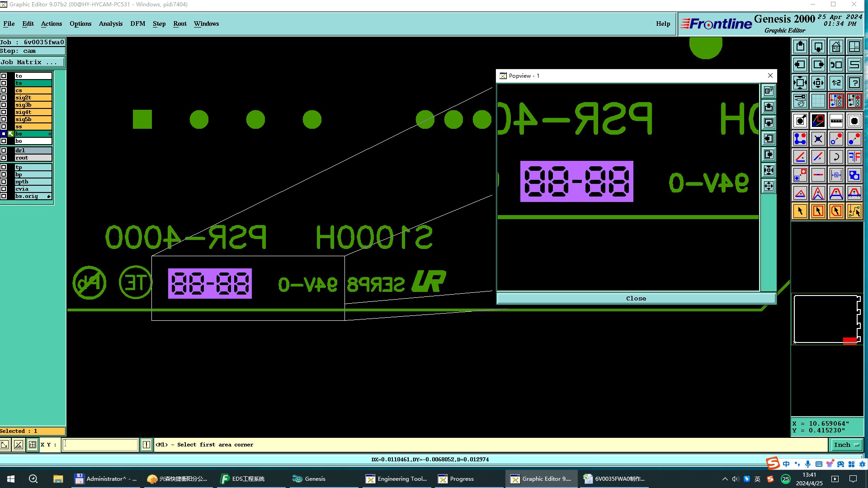
Task: Select the ruler measurement tool
Action: (x=836, y=121)
